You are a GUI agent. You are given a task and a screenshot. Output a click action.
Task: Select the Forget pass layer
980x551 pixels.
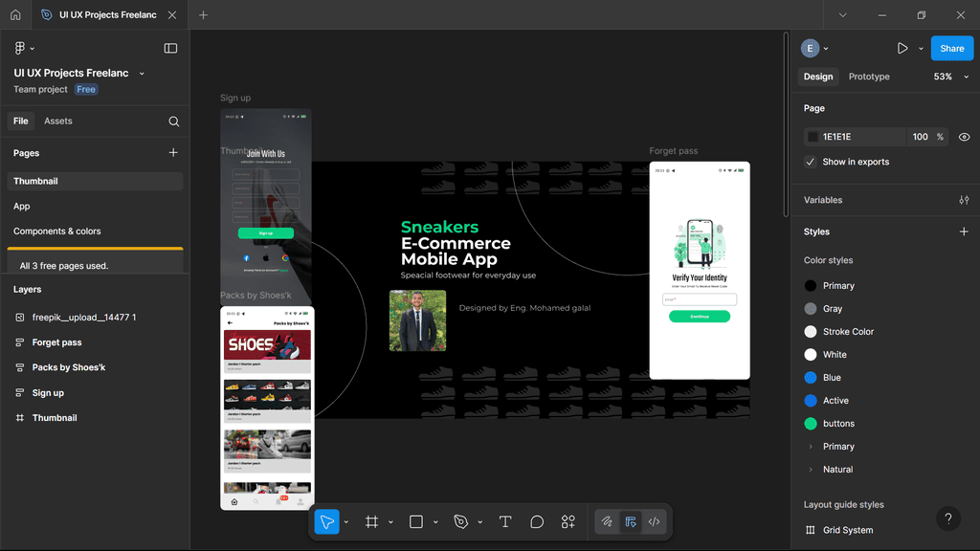click(56, 342)
